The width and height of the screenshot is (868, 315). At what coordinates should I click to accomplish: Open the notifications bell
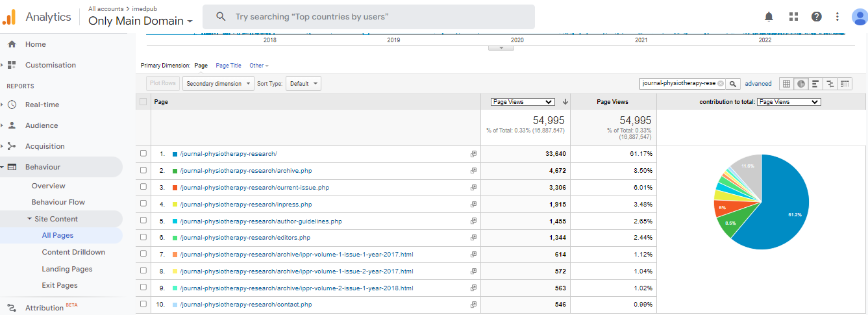click(x=769, y=17)
